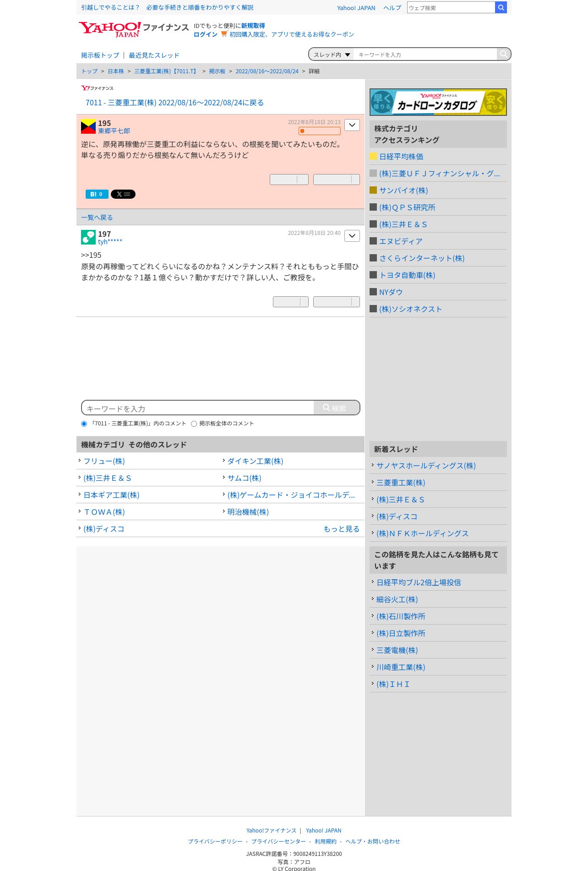
Task: Click the shopping cart coupon icon
Action: pyautogui.click(x=224, y=33)
